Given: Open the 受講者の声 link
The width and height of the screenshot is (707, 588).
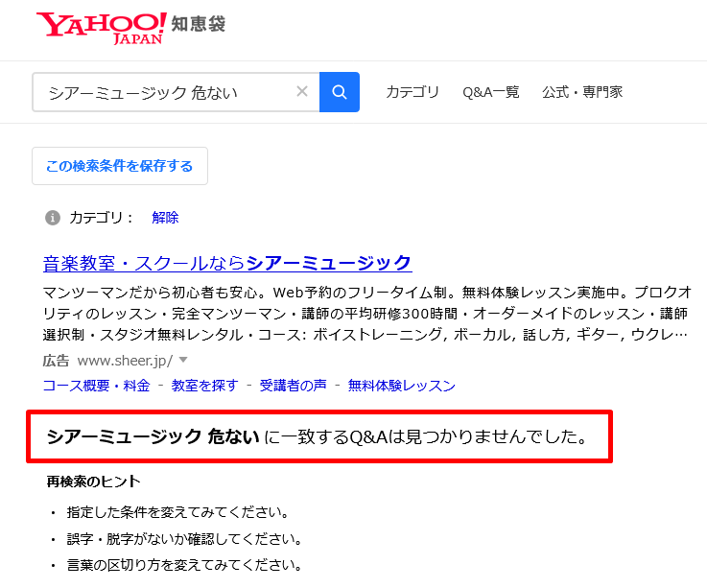Looking at the screenshot, I should click(293, 386).
